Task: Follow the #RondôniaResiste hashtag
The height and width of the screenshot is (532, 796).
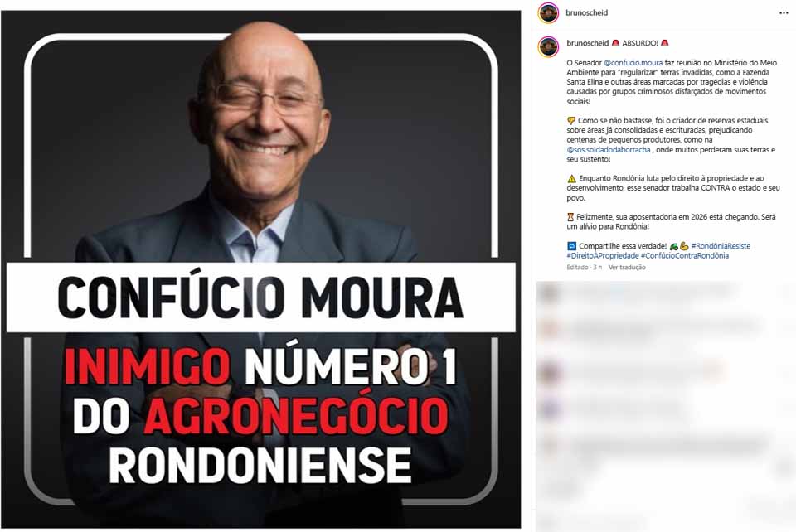Action: click(721, 246)
